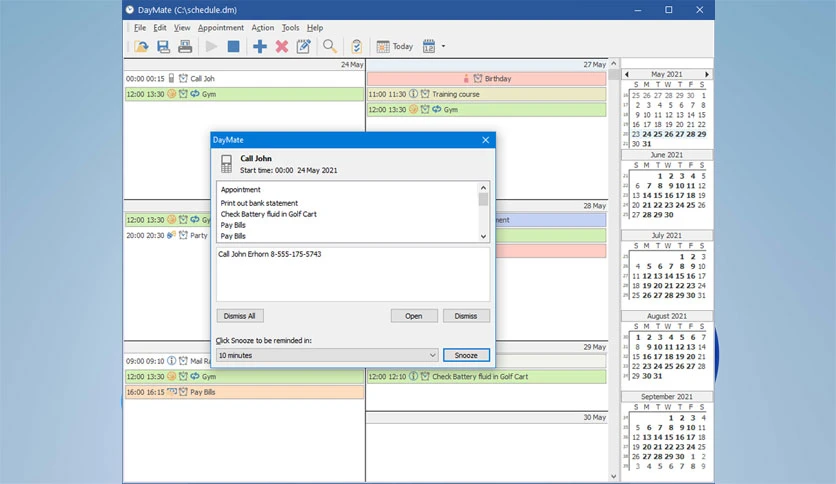
Task: Click the phone icon on Call Joh row
Action: [x=171, y=78]
